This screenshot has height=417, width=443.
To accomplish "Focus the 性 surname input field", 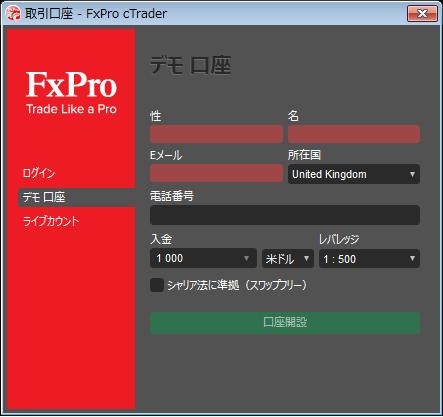I will (216, 134).
